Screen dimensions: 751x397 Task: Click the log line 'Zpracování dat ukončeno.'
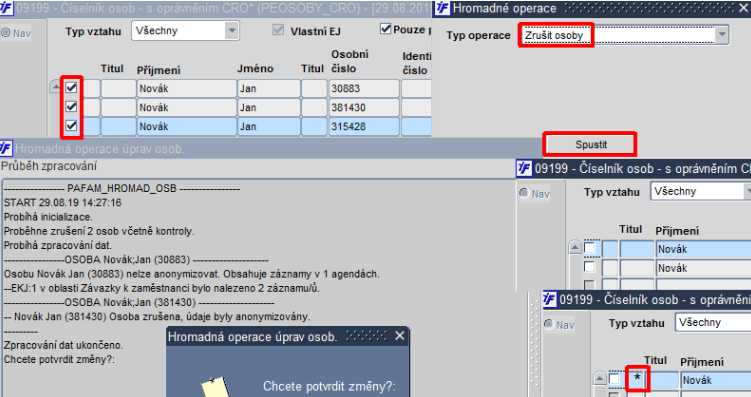tap(64, 345)
